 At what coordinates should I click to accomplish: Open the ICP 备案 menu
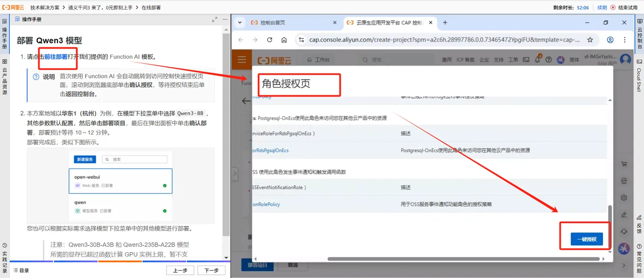pos(466,60)
